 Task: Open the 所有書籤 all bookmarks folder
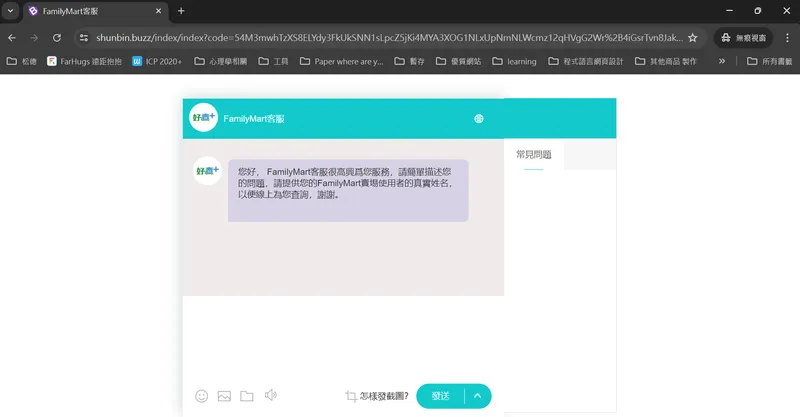769,61
